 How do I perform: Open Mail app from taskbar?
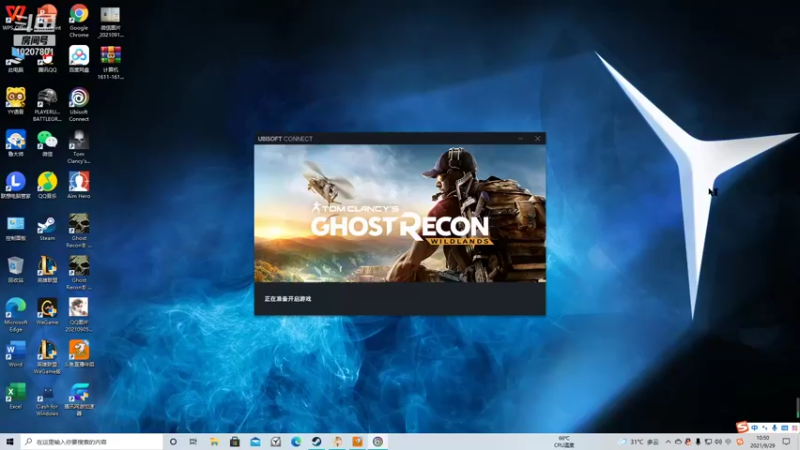click(255, 441)
